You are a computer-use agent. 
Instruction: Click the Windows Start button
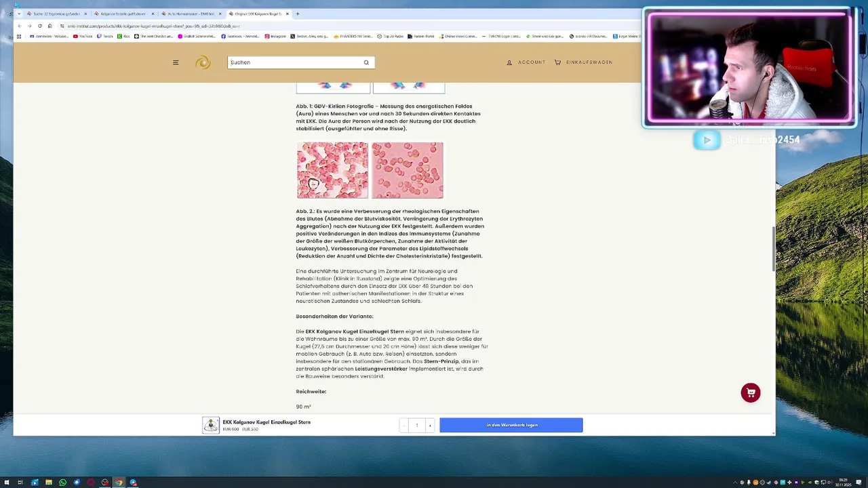(6, 482)
